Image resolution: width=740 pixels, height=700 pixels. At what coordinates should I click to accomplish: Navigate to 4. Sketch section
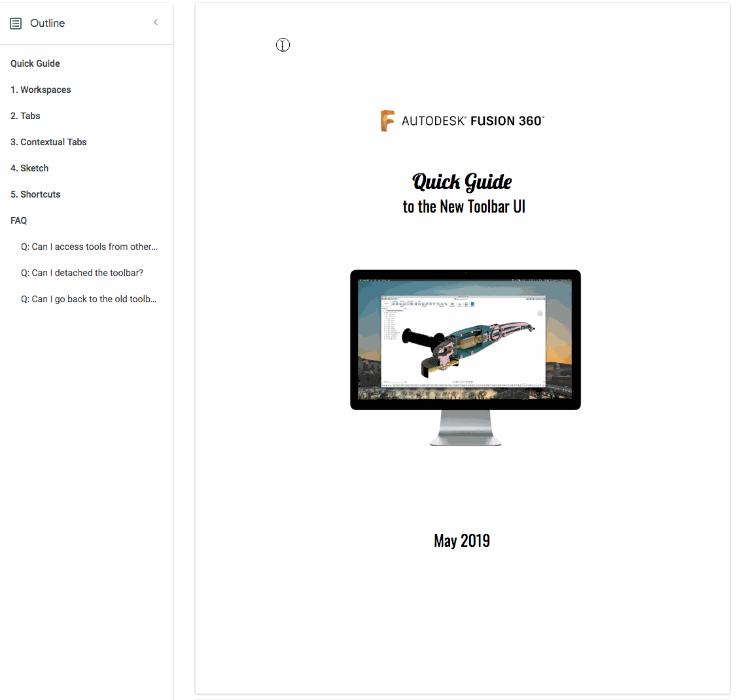(29, 168)
